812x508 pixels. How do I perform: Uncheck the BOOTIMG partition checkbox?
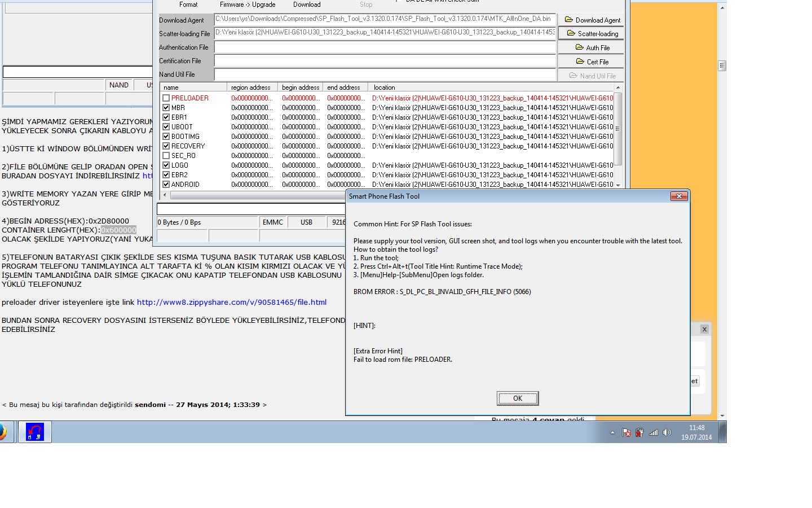tap(166, 137)
